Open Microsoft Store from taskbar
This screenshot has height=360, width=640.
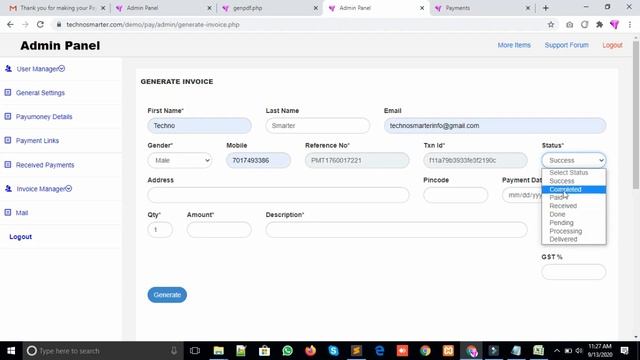[264, 351]
